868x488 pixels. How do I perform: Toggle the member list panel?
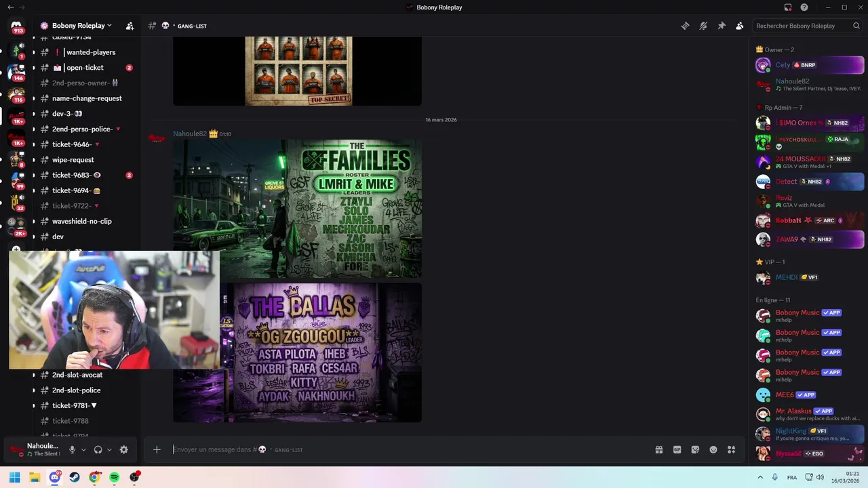[x=739, y=26]
